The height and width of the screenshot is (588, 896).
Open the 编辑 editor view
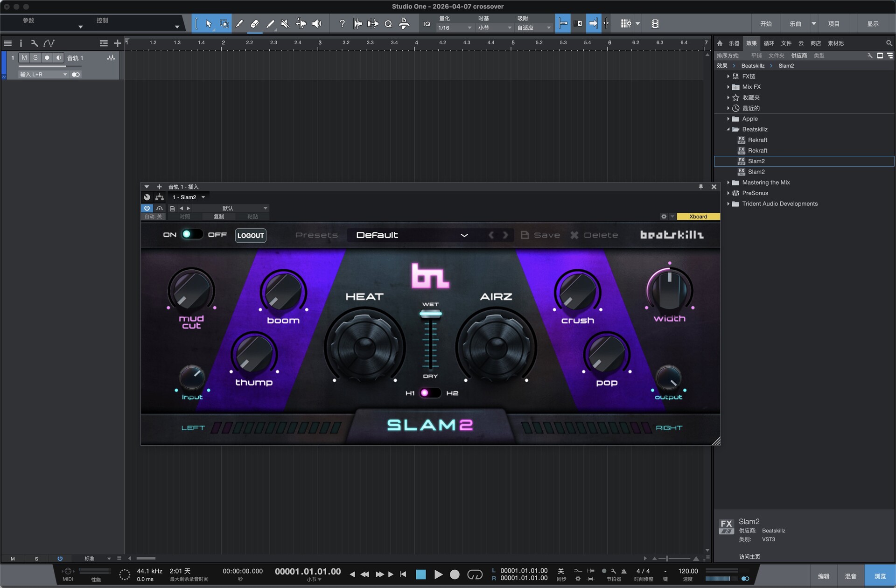point(824,576)
